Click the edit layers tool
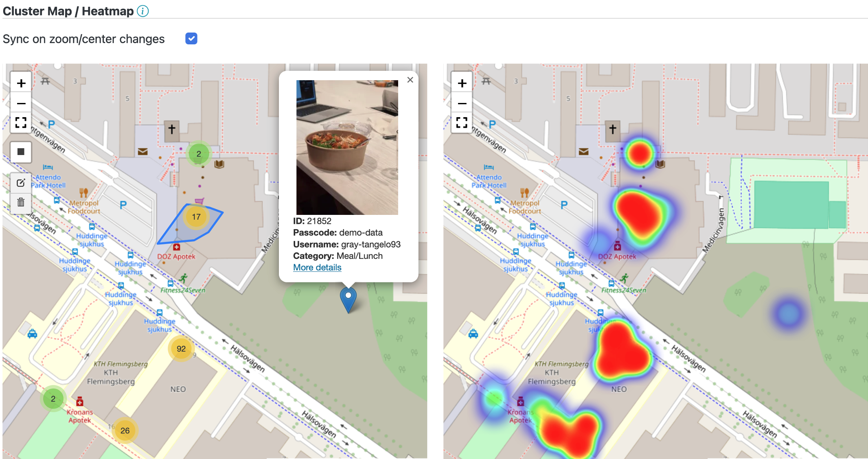This screenshot has height=459, width=868. (x=21, y=183)
